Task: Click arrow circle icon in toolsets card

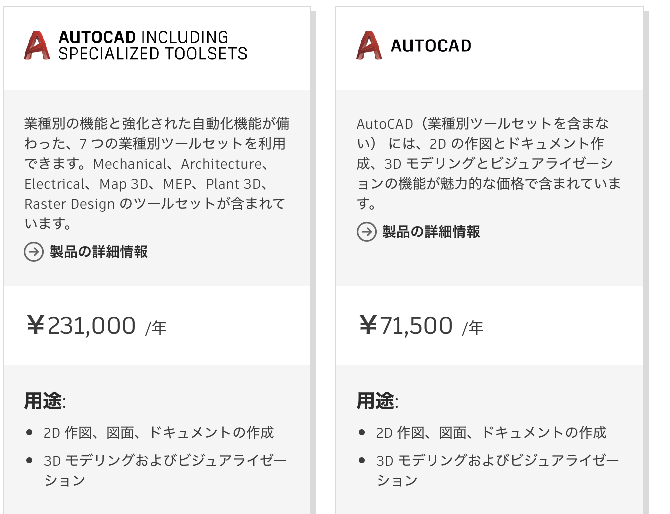Action: click(x=34, y=252)
